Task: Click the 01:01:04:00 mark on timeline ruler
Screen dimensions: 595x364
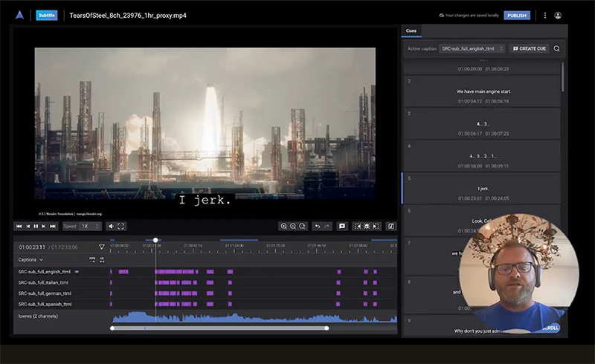Action: [234, 246]
